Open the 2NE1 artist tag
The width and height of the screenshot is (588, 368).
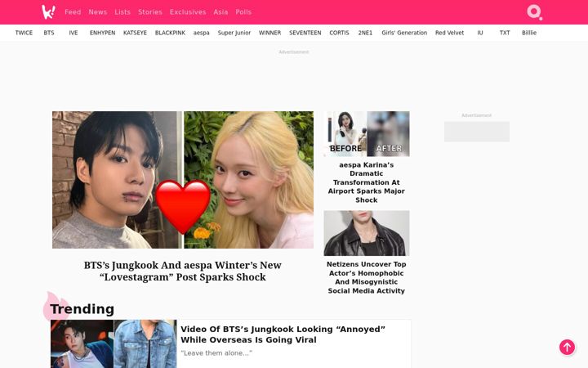tap(365, 33)
